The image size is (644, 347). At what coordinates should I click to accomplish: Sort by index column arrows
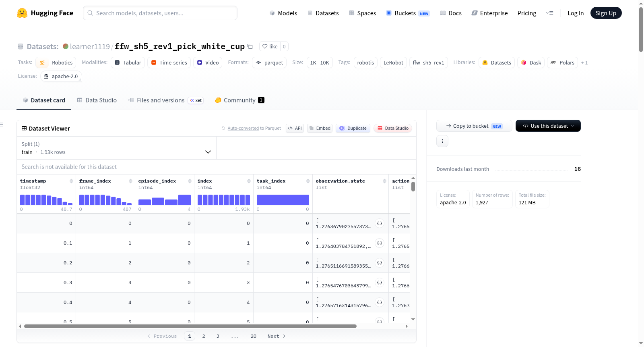[249, 181]
